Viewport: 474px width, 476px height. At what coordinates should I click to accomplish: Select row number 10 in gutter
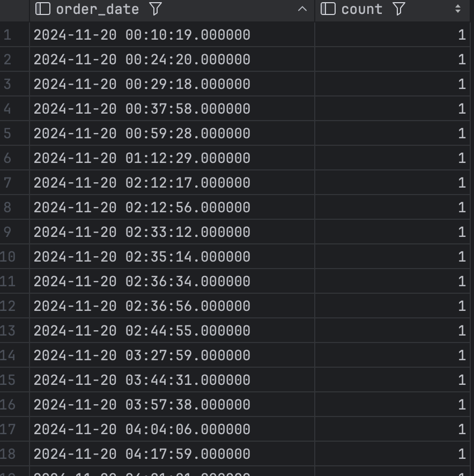pyautogui.click(x=8, y=257)
